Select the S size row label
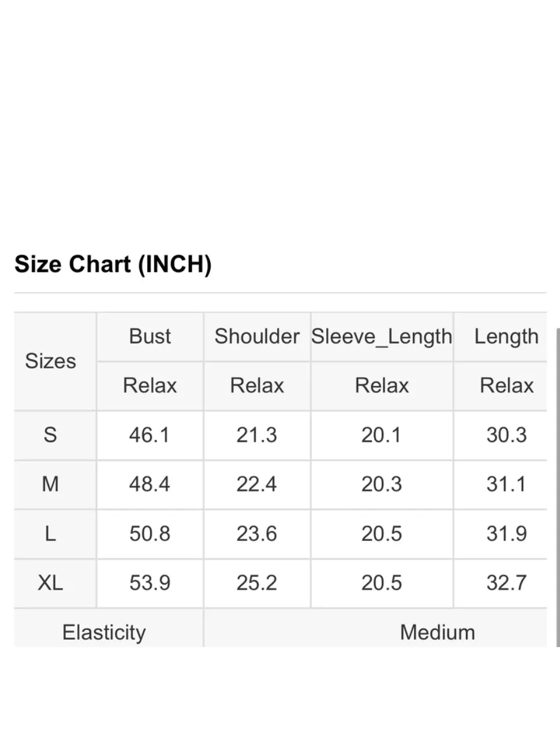The width and height of the screenshot is (560, 740). (50, 435)
